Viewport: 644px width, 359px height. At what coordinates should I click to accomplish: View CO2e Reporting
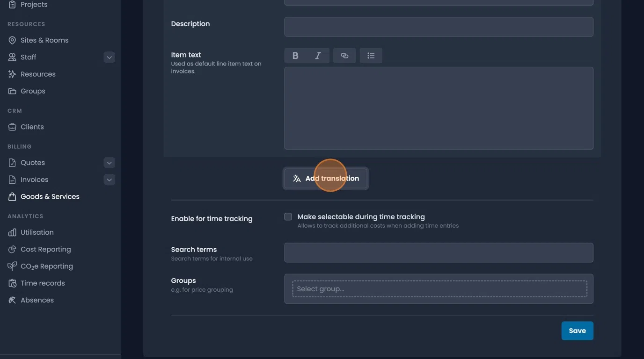point(46,266)
